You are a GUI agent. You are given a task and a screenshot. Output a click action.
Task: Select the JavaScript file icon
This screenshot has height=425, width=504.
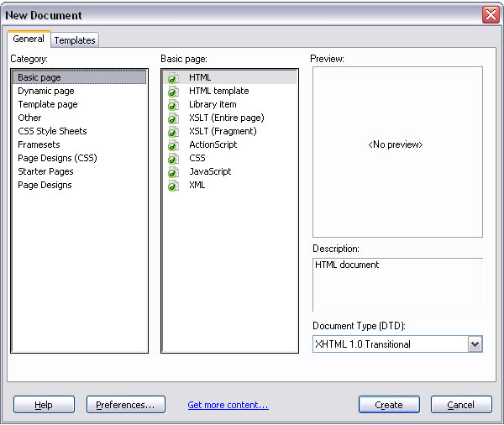pos(173,172)
